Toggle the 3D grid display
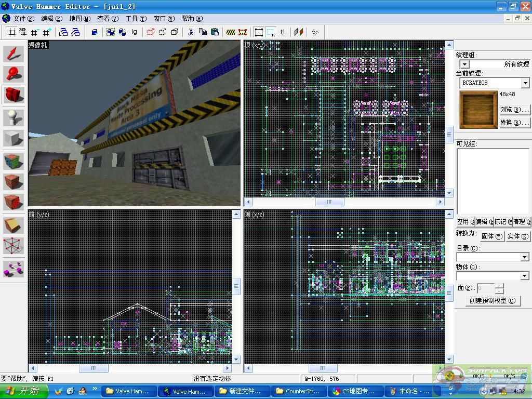The image size is (532, 399). (x=22, y=32)
